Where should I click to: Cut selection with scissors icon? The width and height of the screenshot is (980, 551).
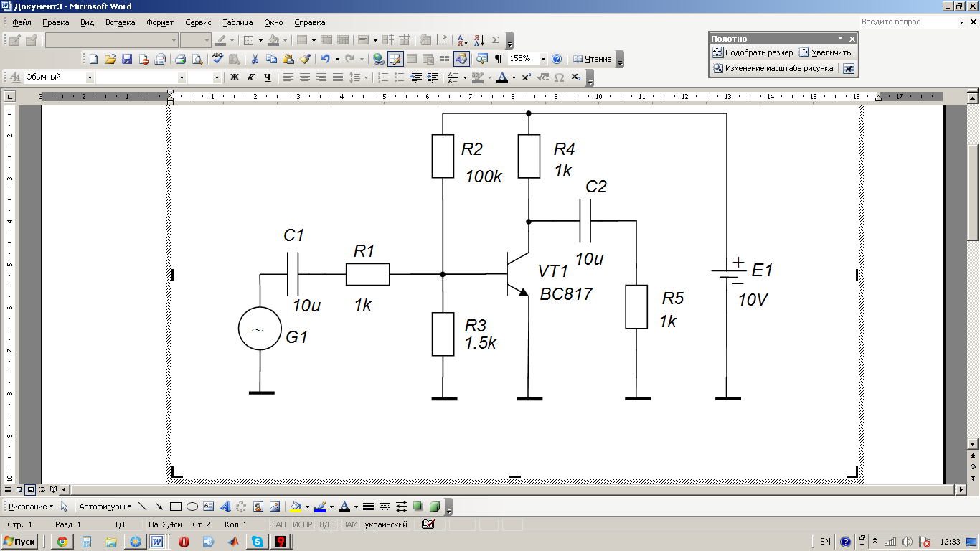[x=254, y=59]
